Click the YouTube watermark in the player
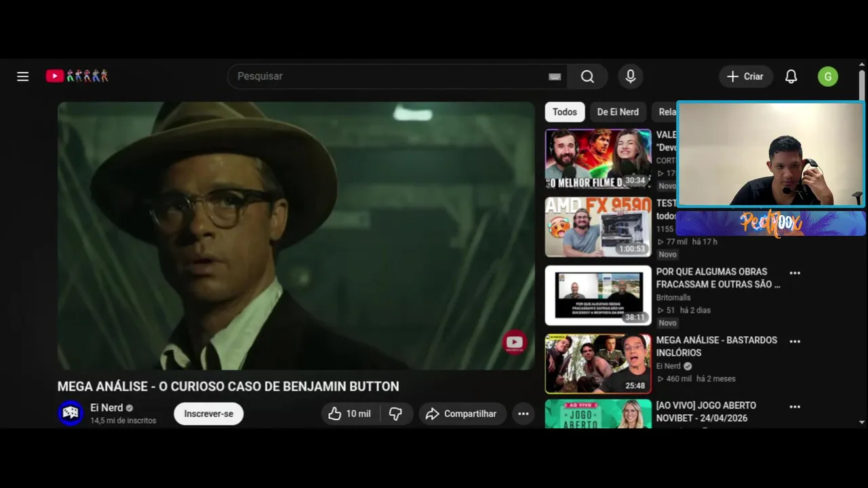 click(515, 342)
